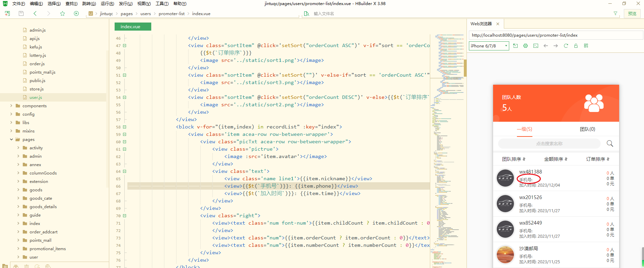Click the binoculars icon in bottom bar

[16, 266]
